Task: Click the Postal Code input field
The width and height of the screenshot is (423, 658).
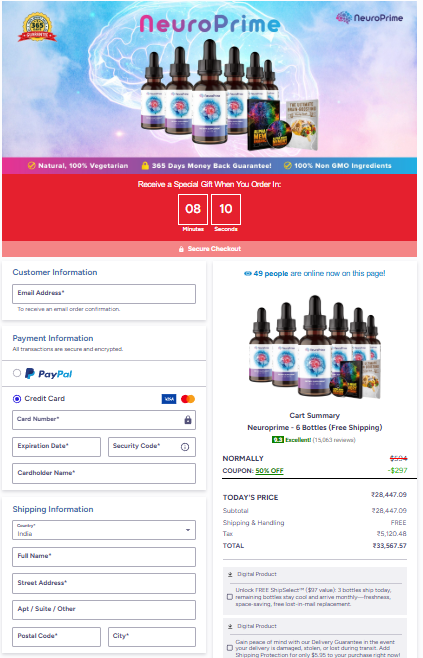Action: click(x=57, y=637)
